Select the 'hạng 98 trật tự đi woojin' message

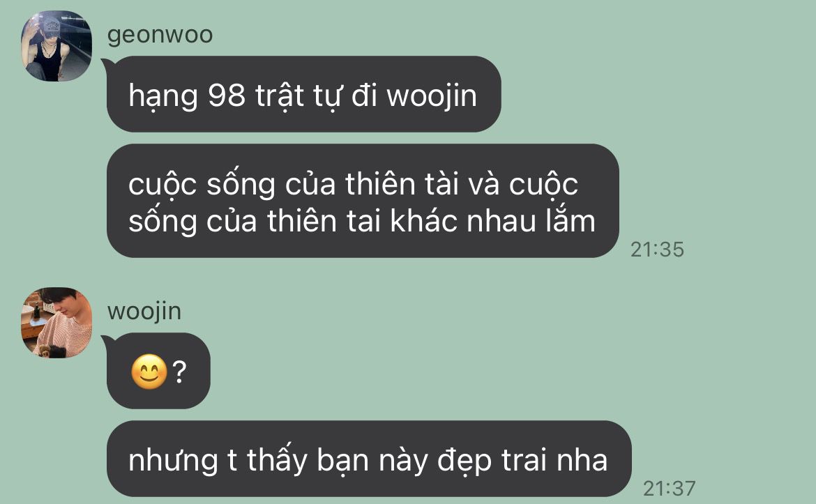[x=304, y=94]
